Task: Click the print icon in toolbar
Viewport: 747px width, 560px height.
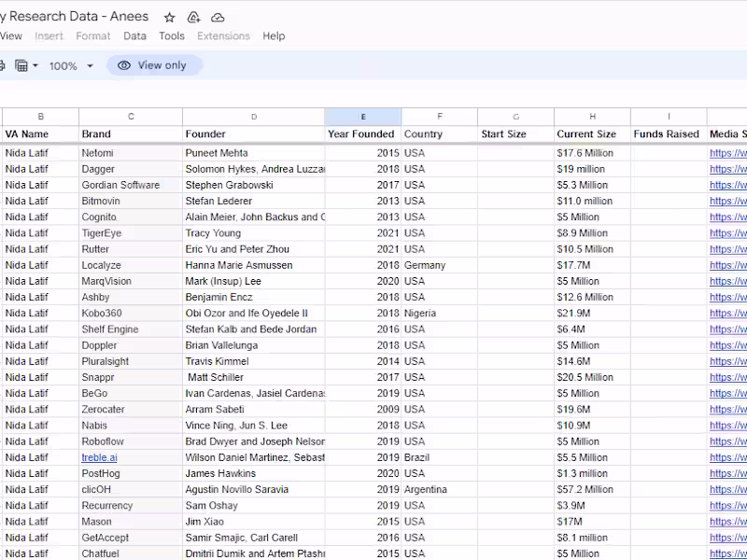Action: click(x=2, y=66)
